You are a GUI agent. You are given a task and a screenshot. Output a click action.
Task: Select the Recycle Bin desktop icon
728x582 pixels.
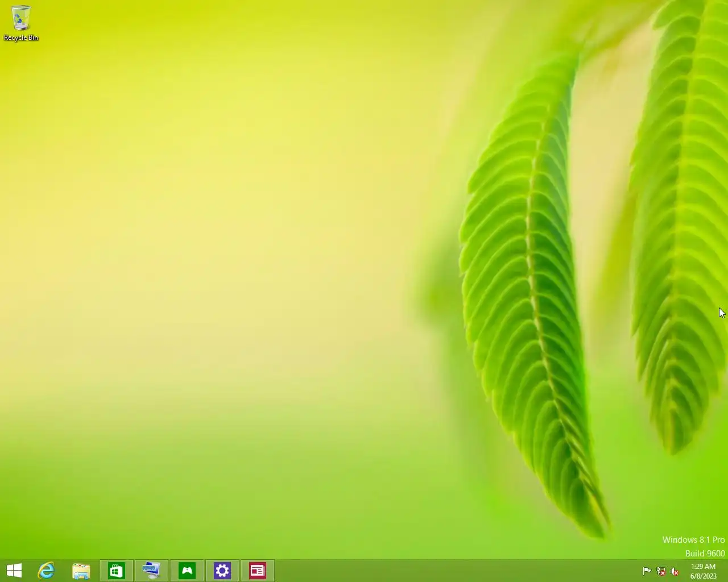(x=21, y=23)
